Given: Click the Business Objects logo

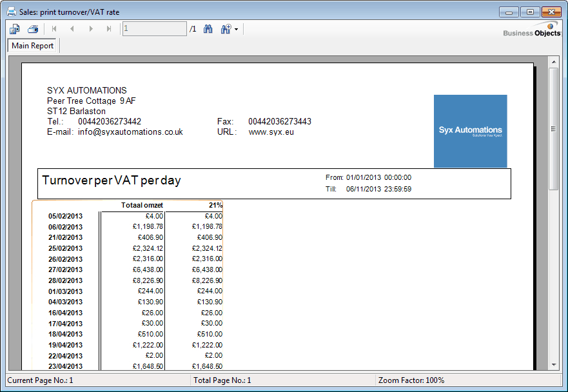Looking at the screenshot, I should 532,32.
